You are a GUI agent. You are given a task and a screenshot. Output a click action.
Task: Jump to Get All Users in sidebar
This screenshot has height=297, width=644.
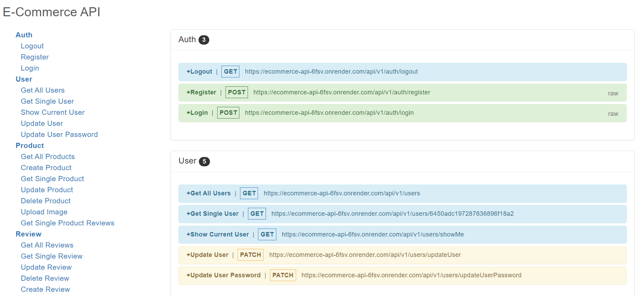click(x=43, y=90)
